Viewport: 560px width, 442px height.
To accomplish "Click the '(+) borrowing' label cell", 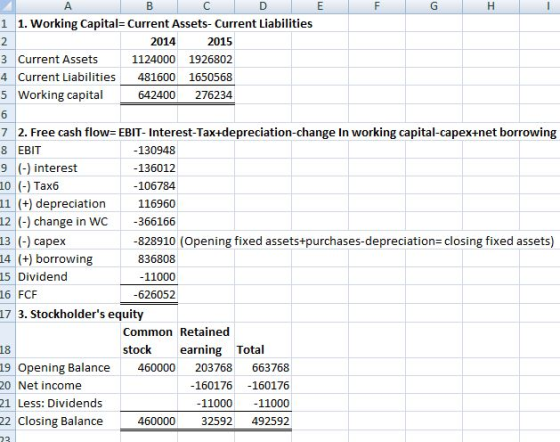I will tap(68, 259).
